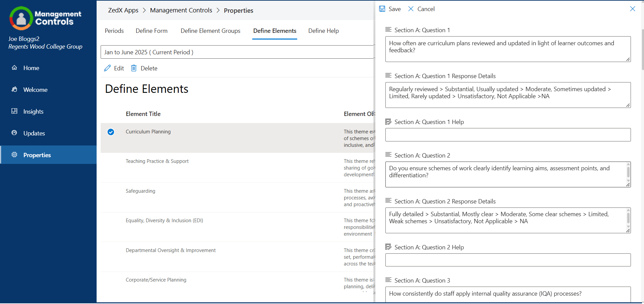Select the Equality, Diversity & Inclusion (EDI) row
Image resolution: width=644 pixels, height=304 pixels.
click(x=237, y=227)
